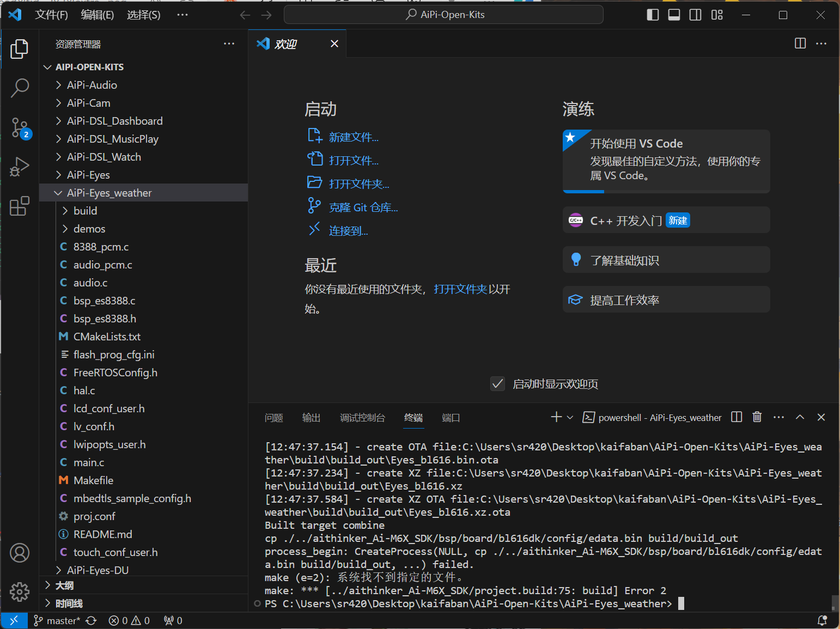Click the remote window indicator in status bar
This screenshot has width=840, height=629.
(x=14, y=620)
